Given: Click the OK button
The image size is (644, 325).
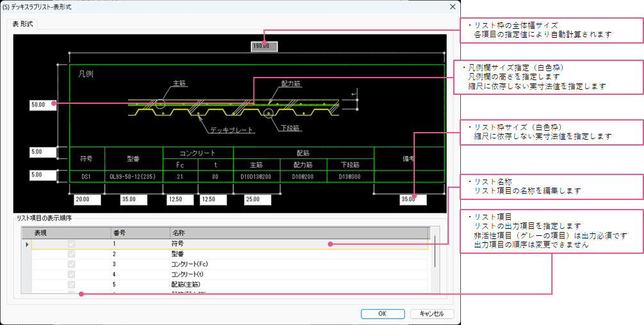Looking at the screenshot, I should [x=383, y=313].
